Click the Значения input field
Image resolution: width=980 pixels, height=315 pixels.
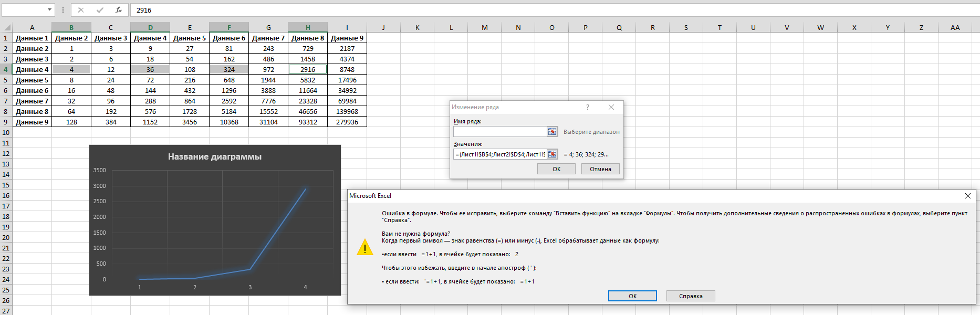coord(500,154)
